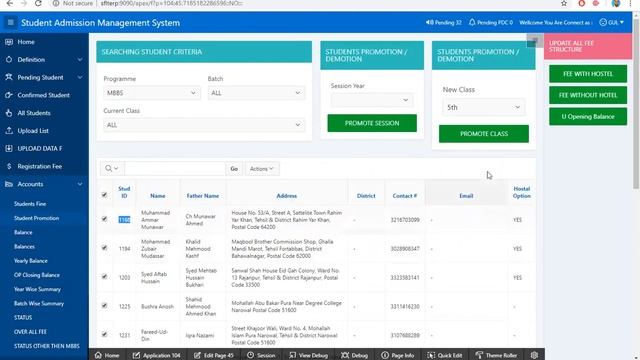The width and height of the screenshot is (640, 360).
Task: Click Home in developer toolbar
Action: click(x=107, y=355)
